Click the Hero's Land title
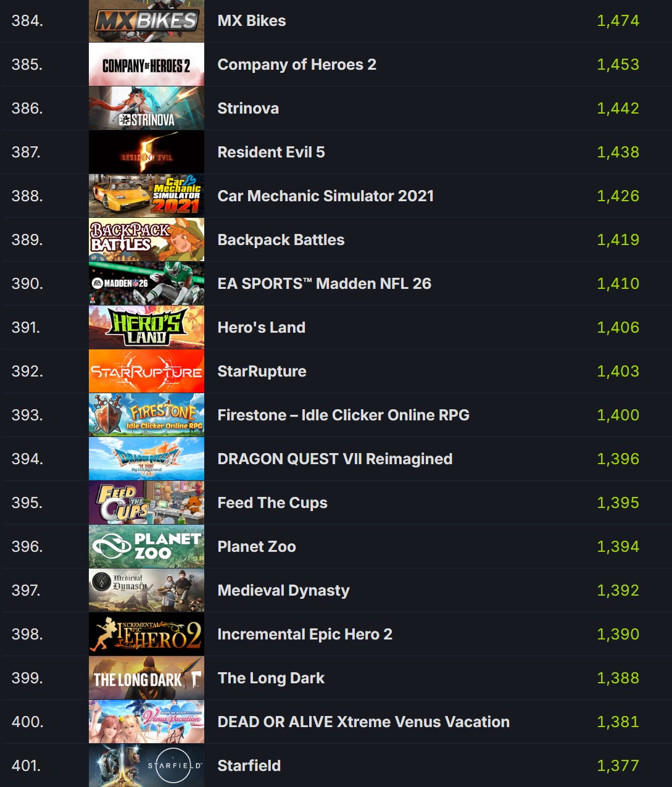672x787 pixels. (262, 328)
